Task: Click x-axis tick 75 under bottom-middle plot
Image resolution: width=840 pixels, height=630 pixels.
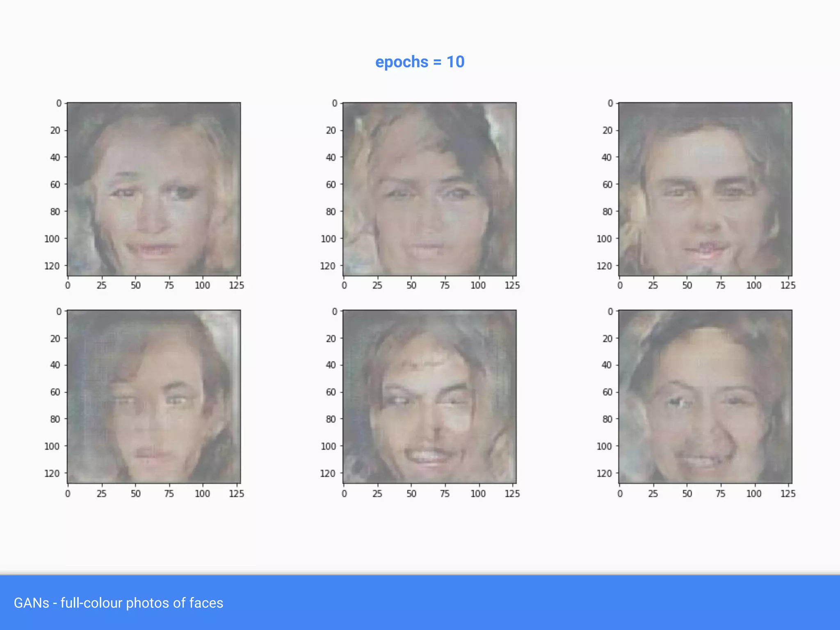Action: 445,493
